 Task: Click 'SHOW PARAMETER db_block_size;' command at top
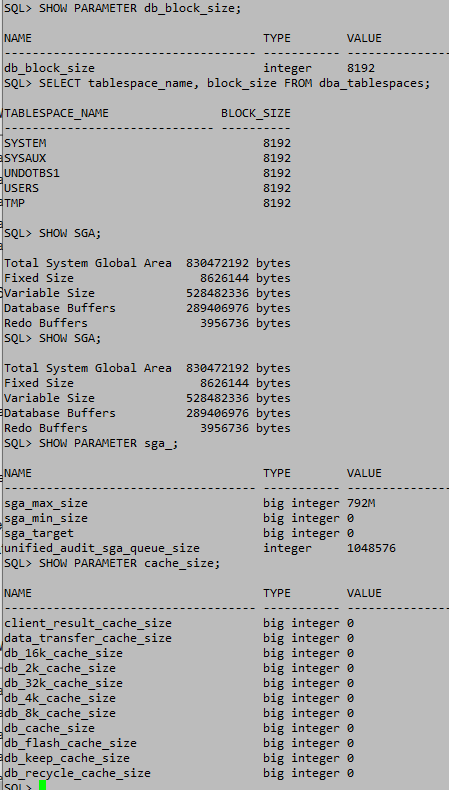123,9
